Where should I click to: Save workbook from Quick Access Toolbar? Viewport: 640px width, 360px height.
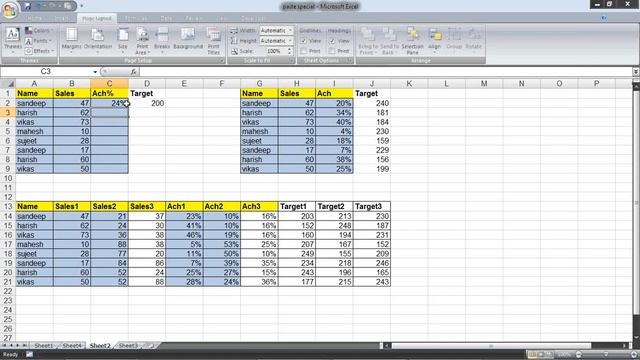27,6
